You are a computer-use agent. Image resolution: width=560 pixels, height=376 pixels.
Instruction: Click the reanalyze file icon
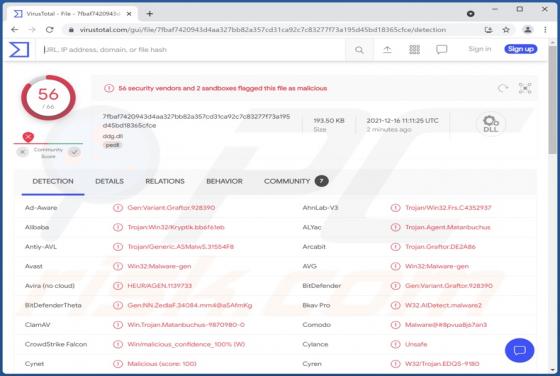pos(503,88)
